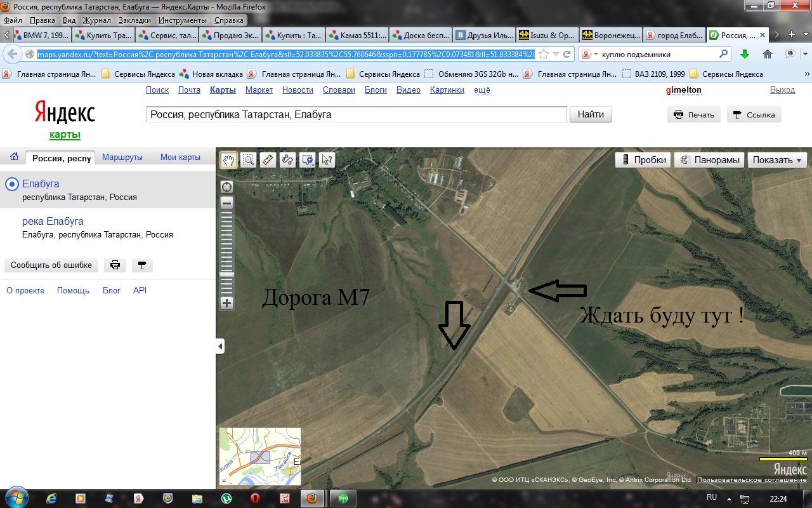Click the Ссылка link button
This screenshot has width=812, height=508.
754,115
